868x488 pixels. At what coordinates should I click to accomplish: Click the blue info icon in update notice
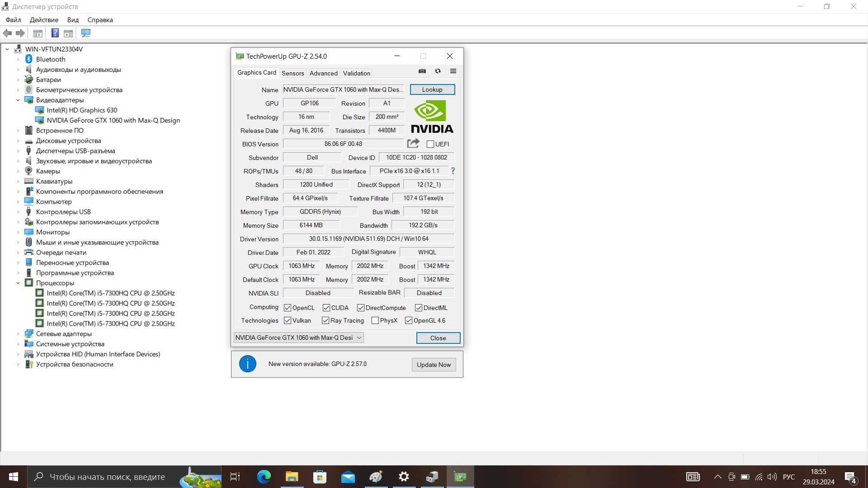point(248,364)
